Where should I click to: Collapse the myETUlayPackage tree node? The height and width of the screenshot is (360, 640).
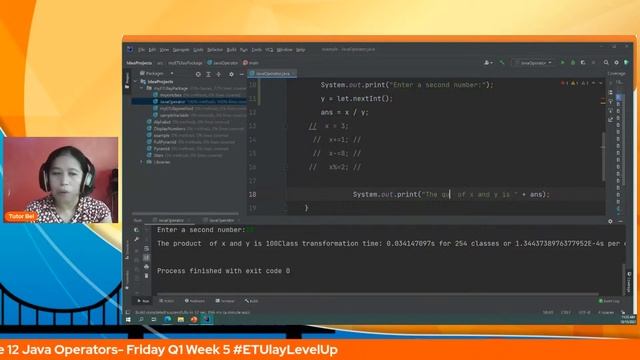142,88
